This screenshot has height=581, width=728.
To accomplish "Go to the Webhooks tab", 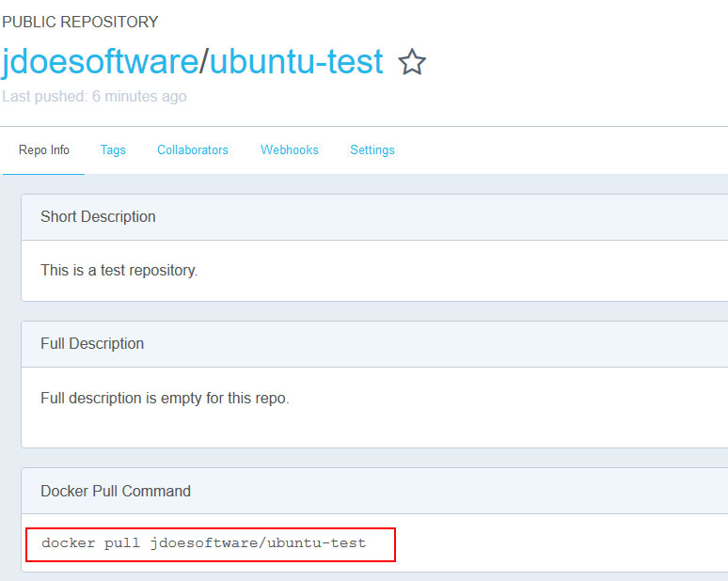I will coord(290,149).
